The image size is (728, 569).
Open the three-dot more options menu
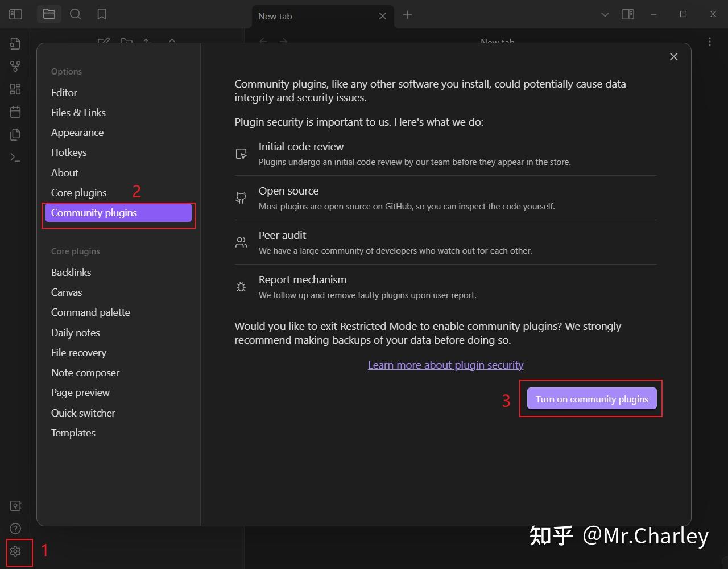709,41
